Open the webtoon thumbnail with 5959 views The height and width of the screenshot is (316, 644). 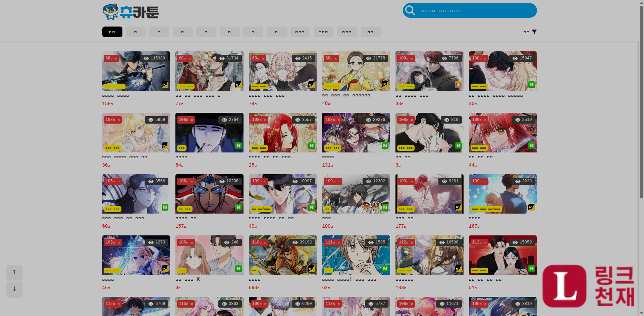pyautogui.click(x=136, y=133)
